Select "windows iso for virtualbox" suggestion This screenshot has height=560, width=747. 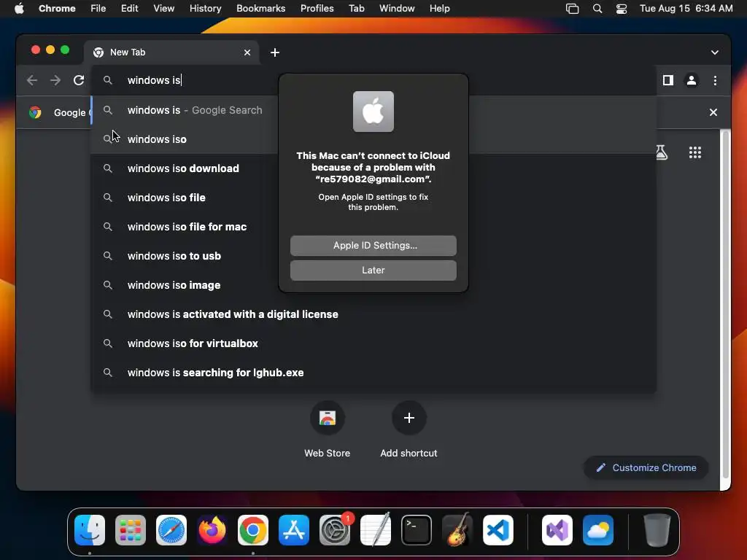point(373,343)
